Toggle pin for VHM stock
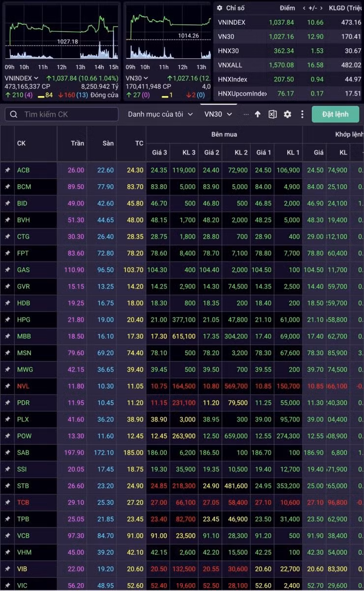 [7, 553]
